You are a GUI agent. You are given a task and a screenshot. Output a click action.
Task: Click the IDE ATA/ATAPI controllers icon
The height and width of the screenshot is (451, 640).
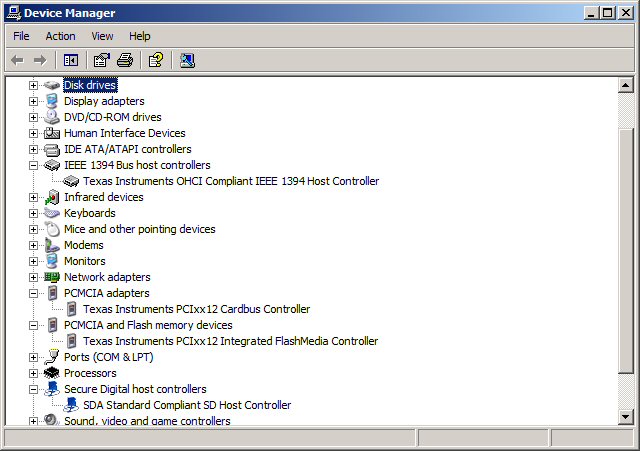(52, 149)
